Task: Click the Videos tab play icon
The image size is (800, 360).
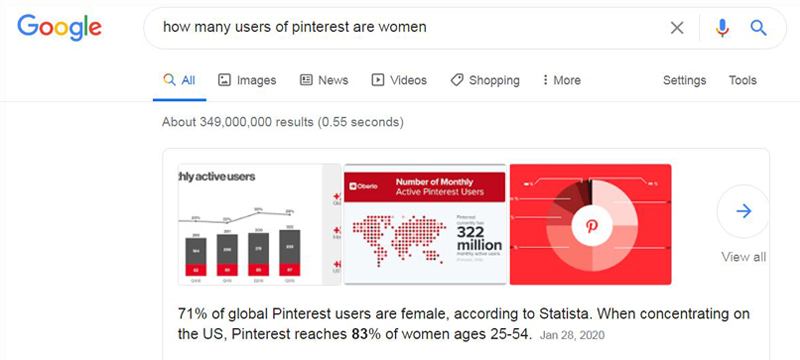Action: (378, 80)
